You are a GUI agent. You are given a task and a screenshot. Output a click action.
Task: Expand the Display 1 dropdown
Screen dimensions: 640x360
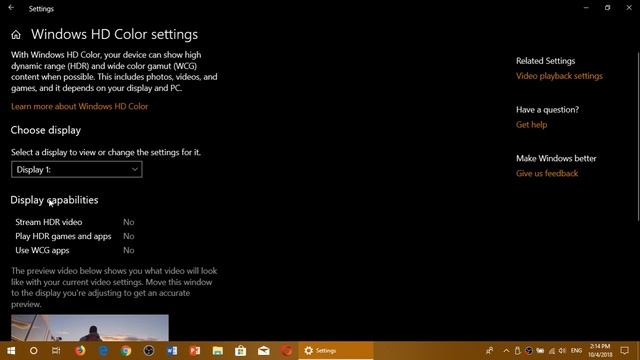77,169
